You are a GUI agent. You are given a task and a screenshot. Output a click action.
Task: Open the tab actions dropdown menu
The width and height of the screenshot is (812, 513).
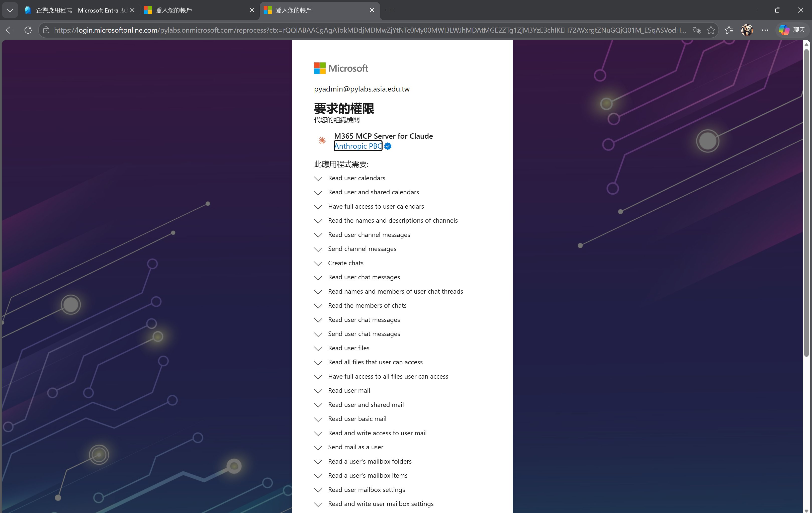pos(10,10)
